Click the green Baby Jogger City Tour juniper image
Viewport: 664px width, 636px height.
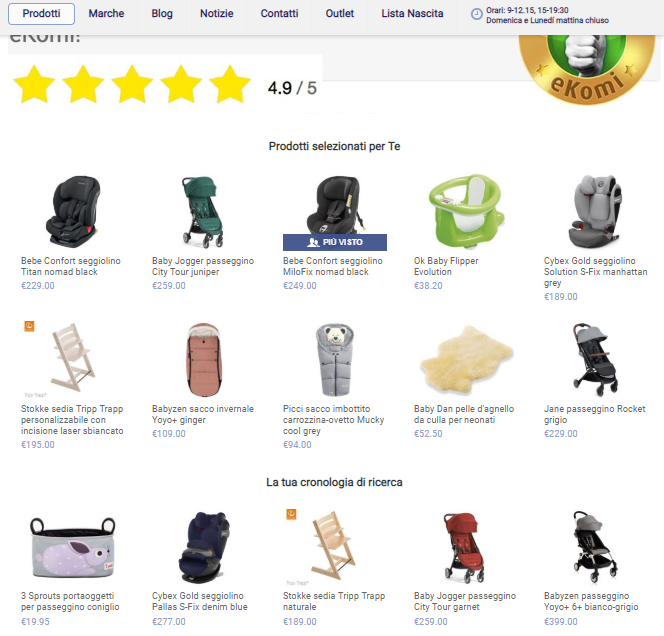[203, 212]
